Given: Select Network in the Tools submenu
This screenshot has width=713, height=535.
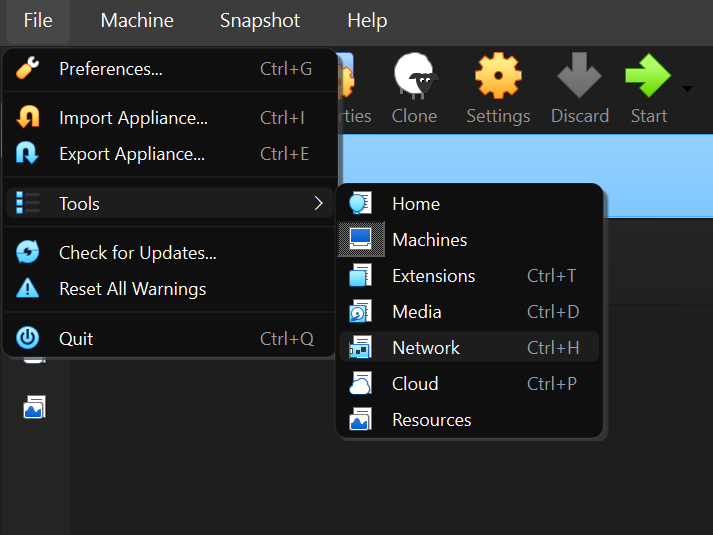Looking at the screenshot, I should pos(426,348).
